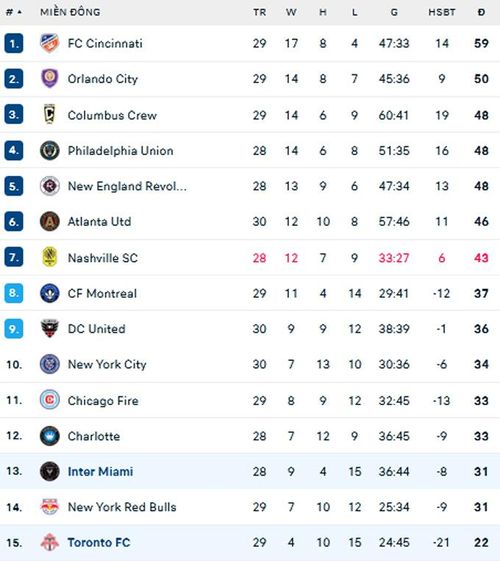Sort standings by the Đ points header
The height and width of the screenshot is (561, 500).
click(481, 13)
